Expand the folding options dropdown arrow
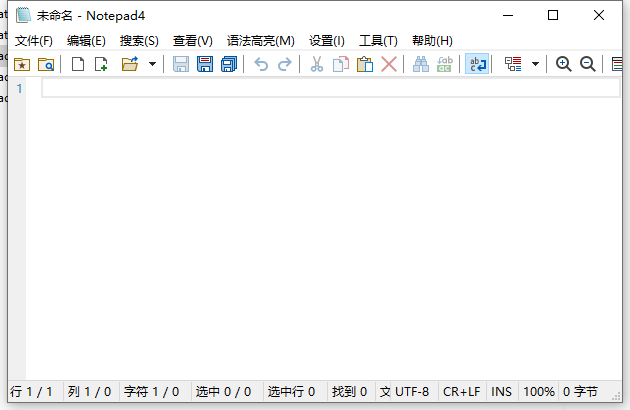630x410 pixels. point(535,64)
